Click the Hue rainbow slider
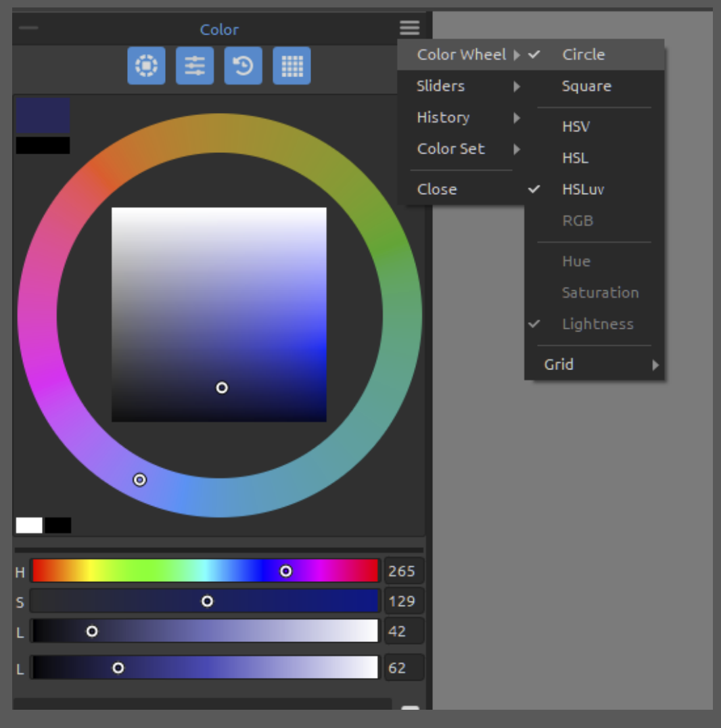 pyautogui.click(x=204, y=571)
